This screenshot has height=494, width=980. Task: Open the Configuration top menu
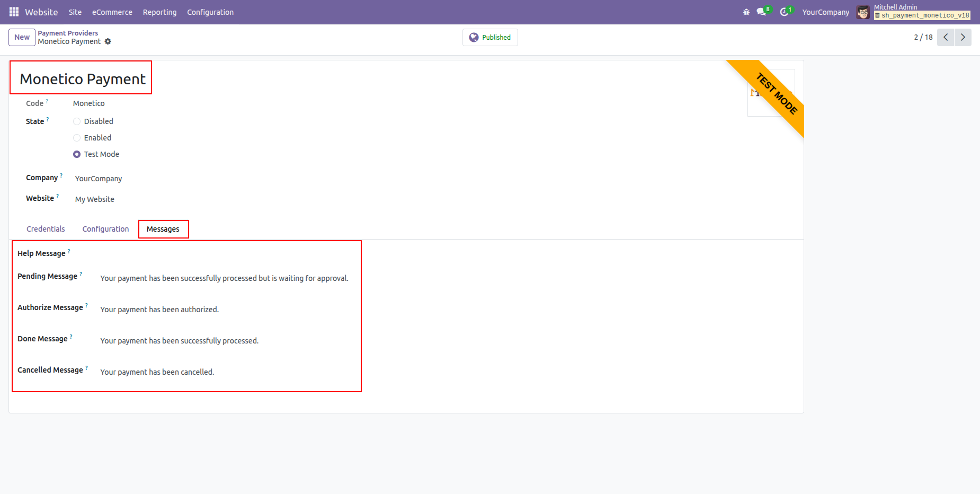(210, 12)
